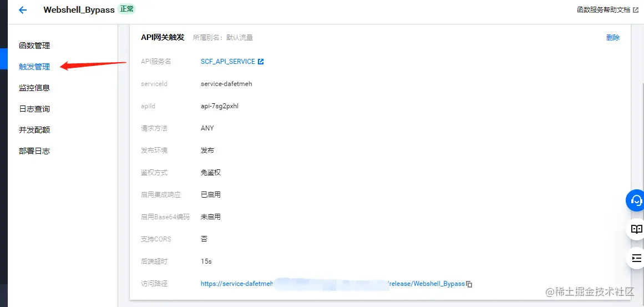644x307 pixels.
Task: Click the 15s backend timeout value
Action: point(206,261)
